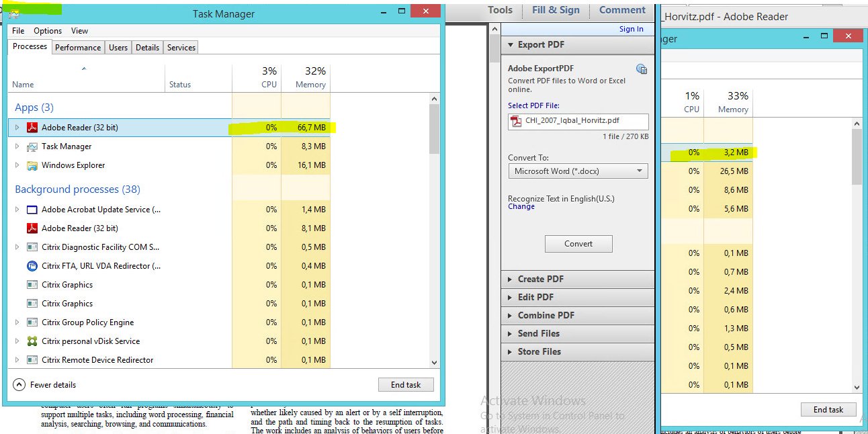Click the Windows Explorer folder icon
868x434 pixels.
(32, 165)
